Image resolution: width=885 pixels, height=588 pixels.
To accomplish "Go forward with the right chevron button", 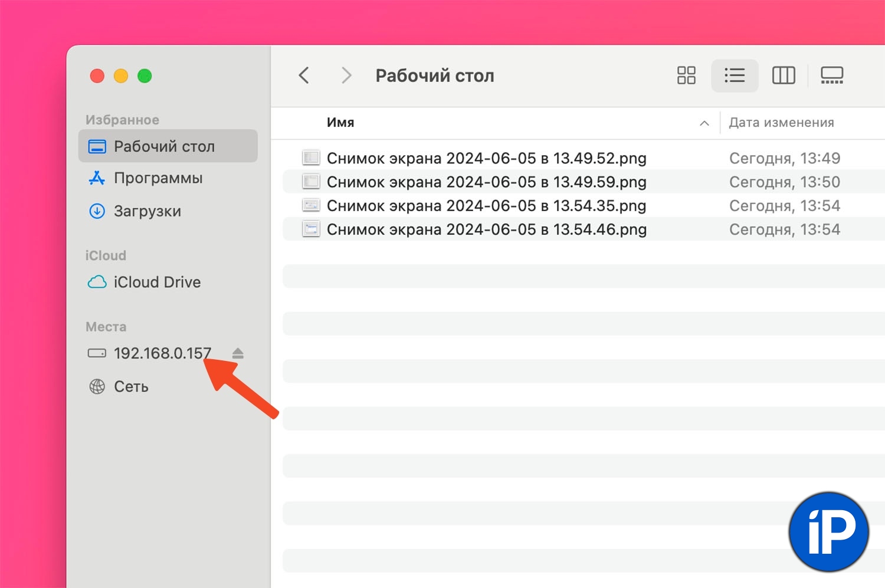I will click(346, 75).
